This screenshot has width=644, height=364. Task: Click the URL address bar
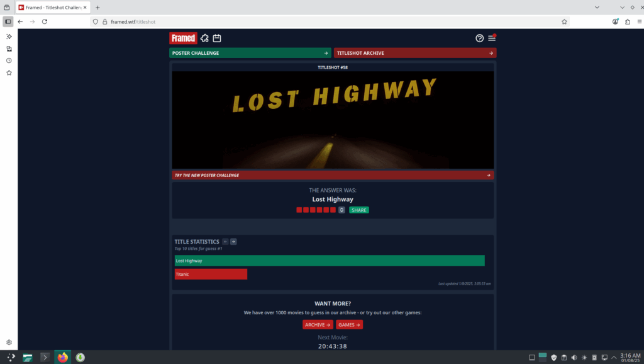327,21
